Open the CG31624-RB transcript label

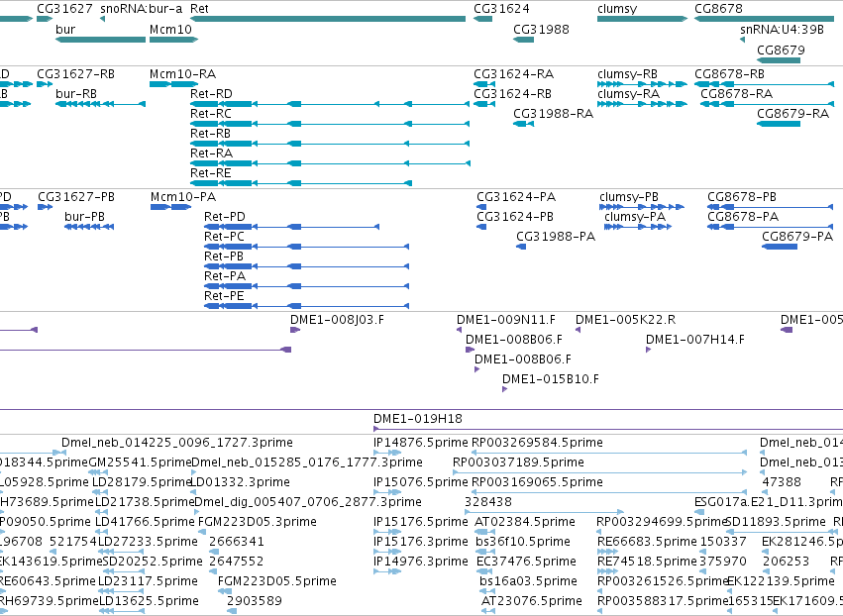tap(513, 93)
